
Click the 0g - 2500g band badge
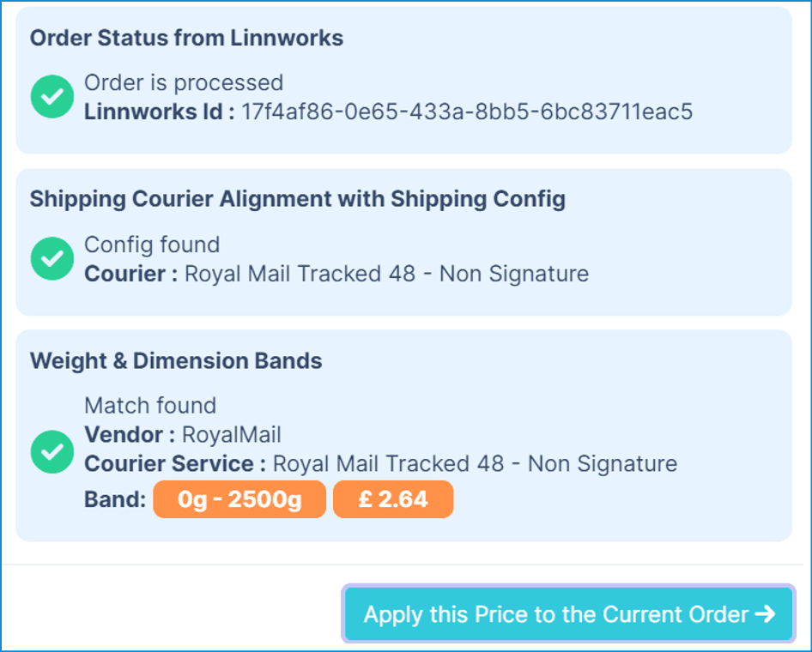[x=239, y=499]
